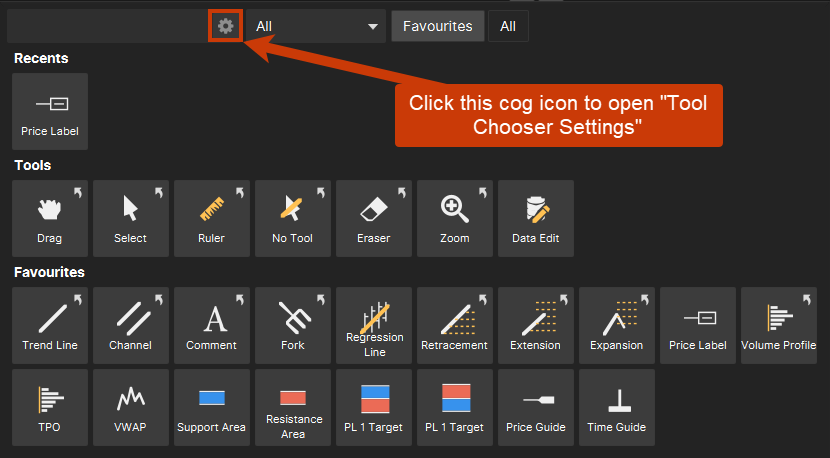Choose the VWAP tool

130,407
